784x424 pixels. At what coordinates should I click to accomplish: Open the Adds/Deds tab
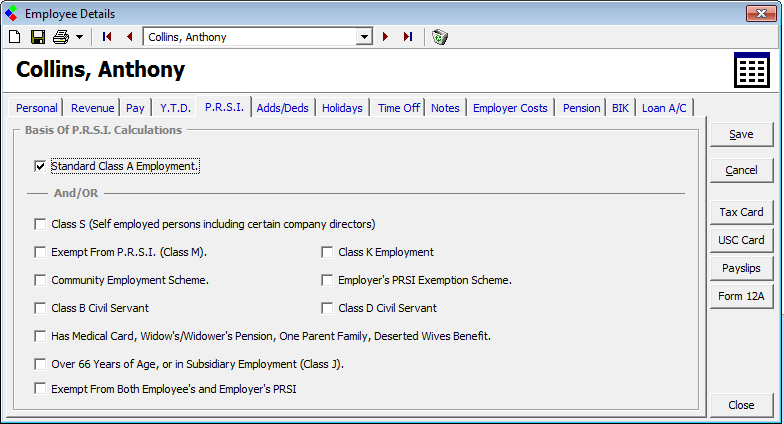pos(282,108)
